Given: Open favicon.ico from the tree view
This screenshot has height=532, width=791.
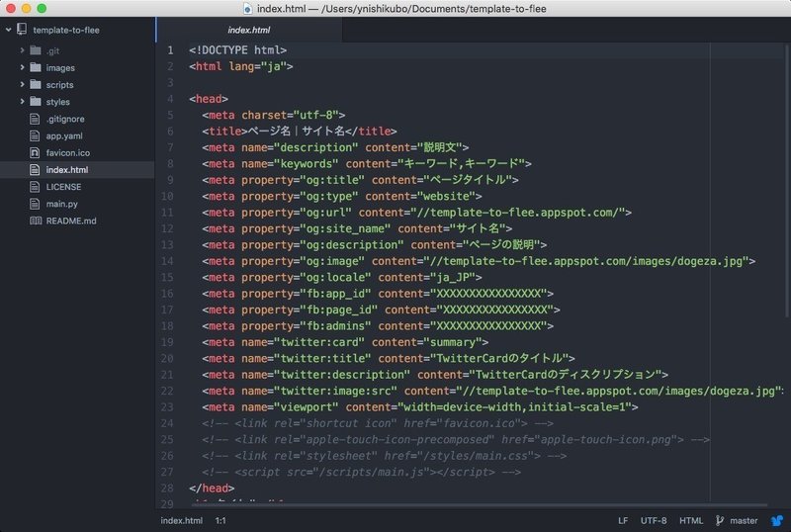Looking at the screenshot, I should click(x=67, y=153).
